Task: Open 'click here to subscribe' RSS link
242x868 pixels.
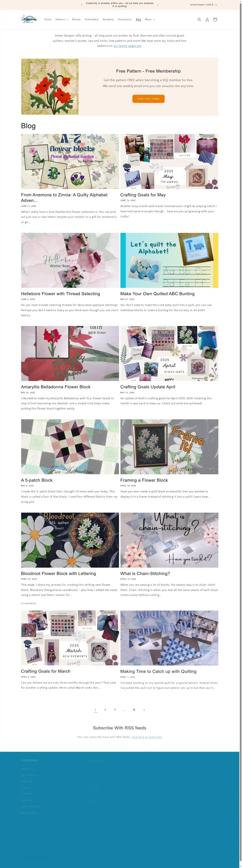Action: (146, 737)
